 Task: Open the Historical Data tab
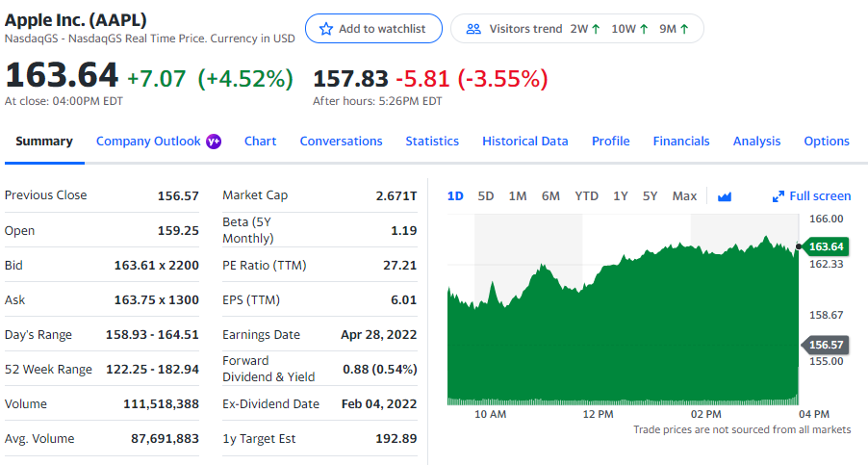[525, 142]
